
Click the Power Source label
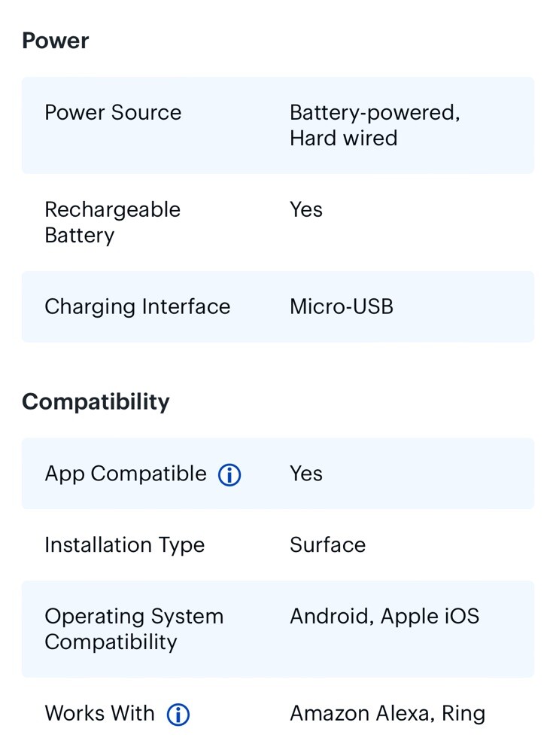(x=113, y=113)
